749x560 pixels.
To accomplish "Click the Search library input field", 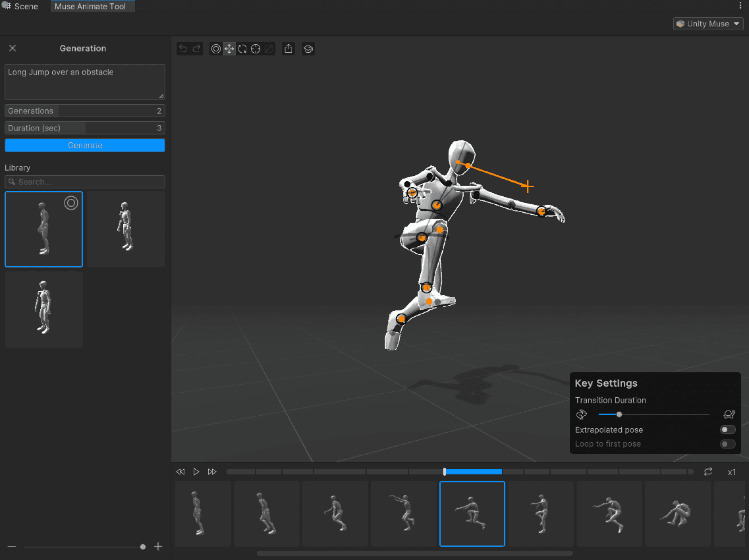I will pyautogui.click(x=85, y=182).
